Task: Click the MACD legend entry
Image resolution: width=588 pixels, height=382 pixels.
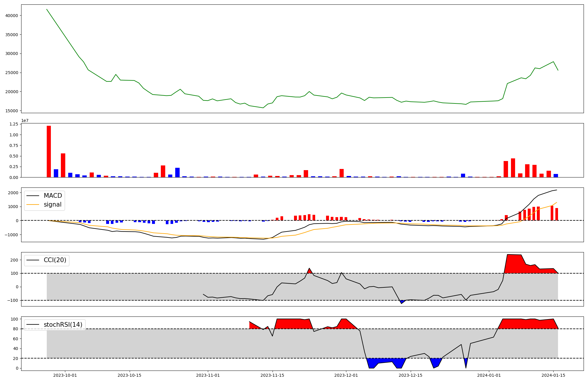Action: pos(53,196)
